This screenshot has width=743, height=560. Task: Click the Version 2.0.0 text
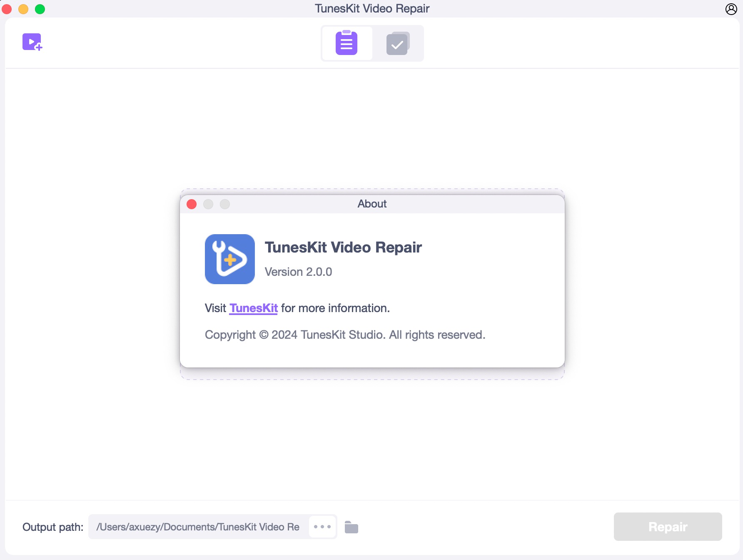[299, 272]
